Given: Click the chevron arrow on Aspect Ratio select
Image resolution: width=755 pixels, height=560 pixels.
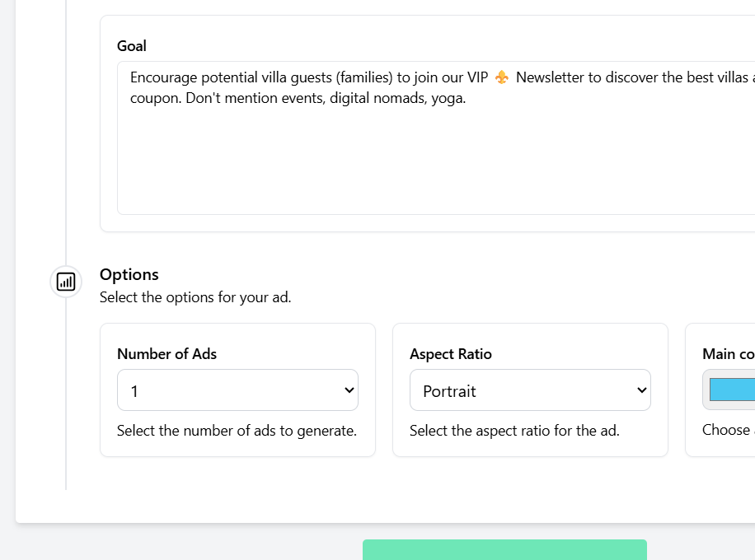Looking at the screenshot, I should (x=641, y=390).
